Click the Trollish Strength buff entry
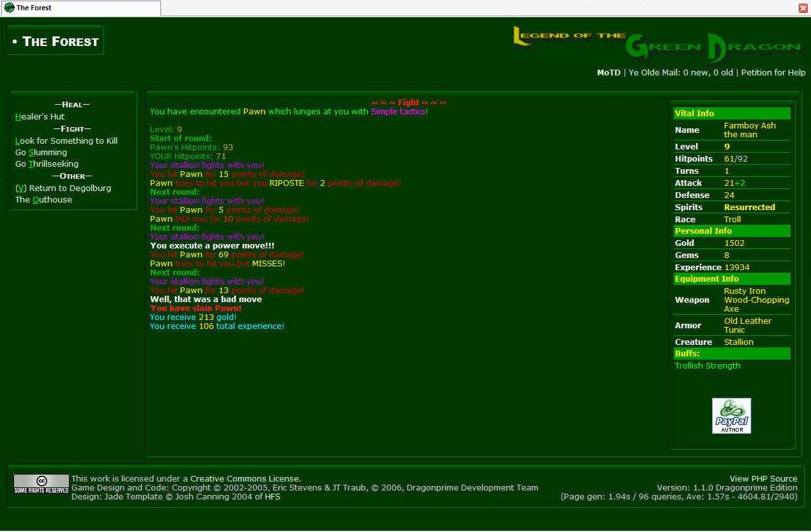This screenshot has width=811, height=532. tap(708, 366)
